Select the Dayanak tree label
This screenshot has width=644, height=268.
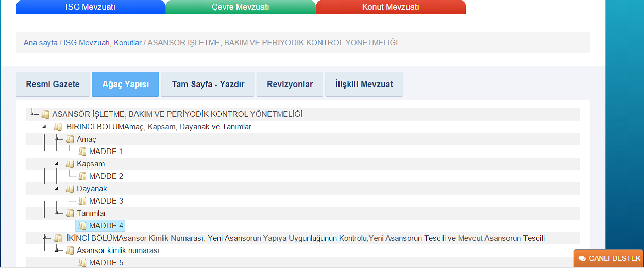point(92,189)
